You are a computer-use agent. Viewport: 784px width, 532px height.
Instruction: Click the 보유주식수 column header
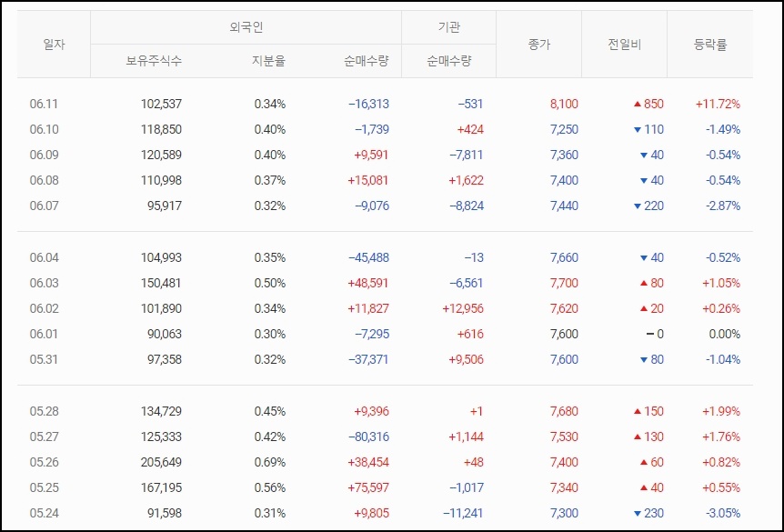pyautogui.click(x=154, y=61)
